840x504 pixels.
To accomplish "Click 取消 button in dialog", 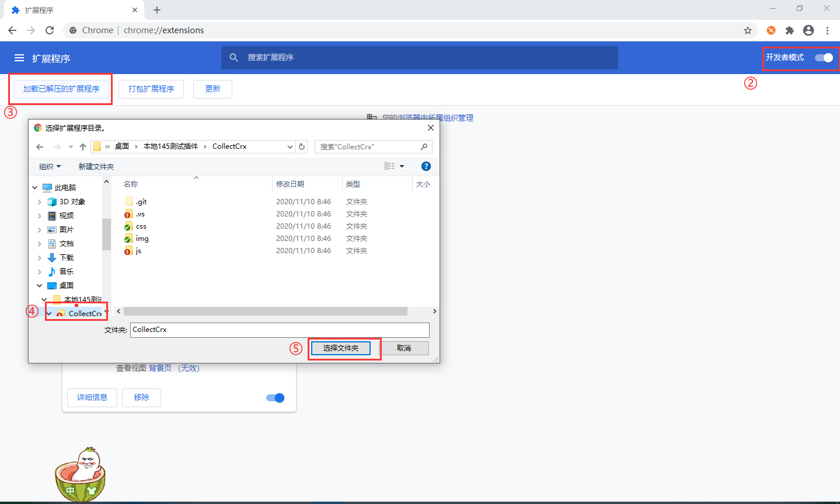I will [x=404, y=348].
